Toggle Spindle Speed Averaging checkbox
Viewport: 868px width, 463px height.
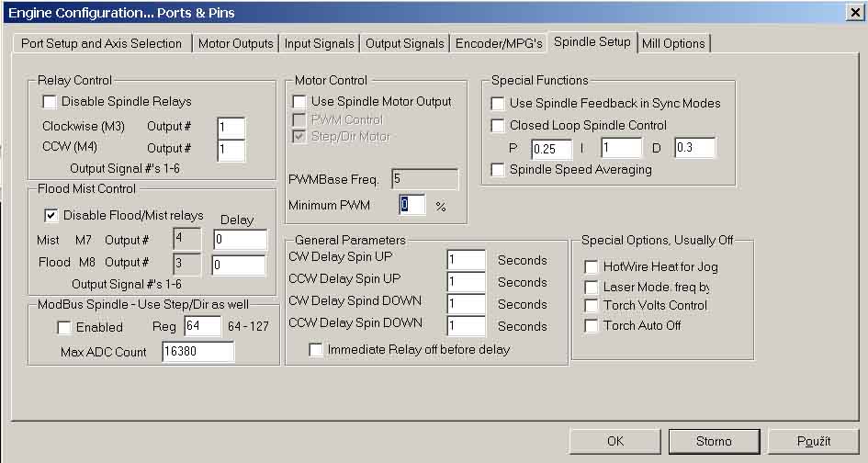[x=498, y=170]
